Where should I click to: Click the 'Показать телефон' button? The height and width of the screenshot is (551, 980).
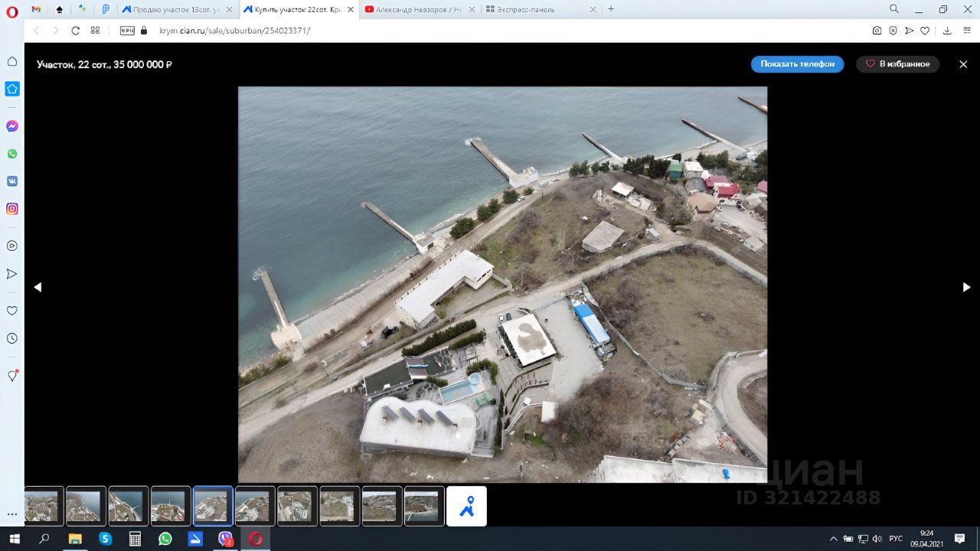(x=797, y=64)
